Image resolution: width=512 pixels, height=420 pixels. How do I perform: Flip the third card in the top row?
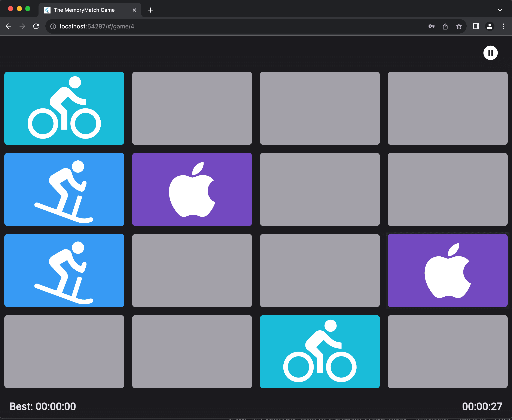(320, 108)
